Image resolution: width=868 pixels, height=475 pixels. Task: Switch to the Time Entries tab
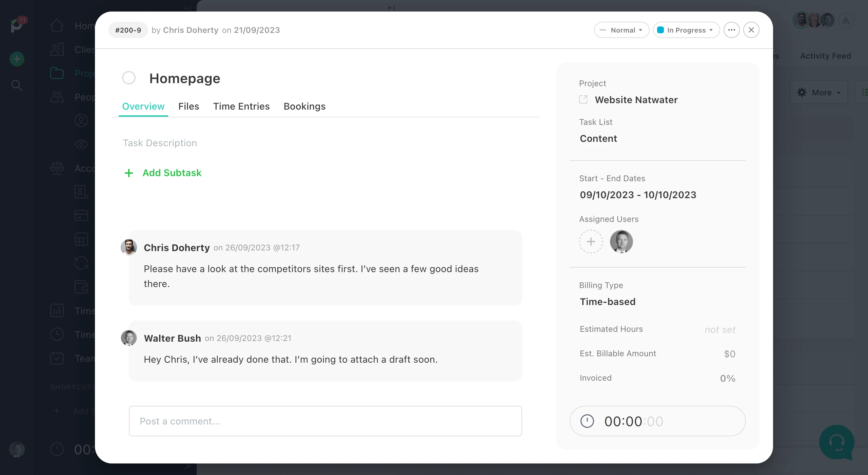[241, 107]
